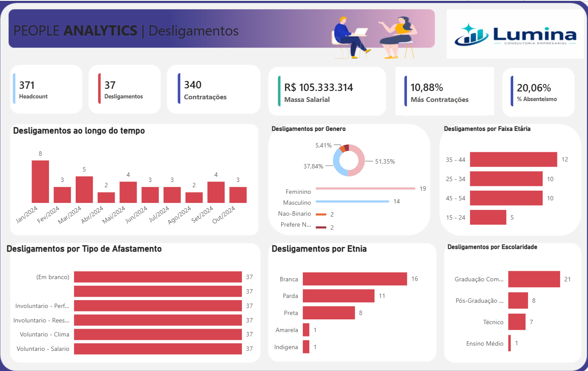Click the Lumina Consultoria Empresarial logo
The height and width of the screenshot is (371, 588).
click(515, 35)
